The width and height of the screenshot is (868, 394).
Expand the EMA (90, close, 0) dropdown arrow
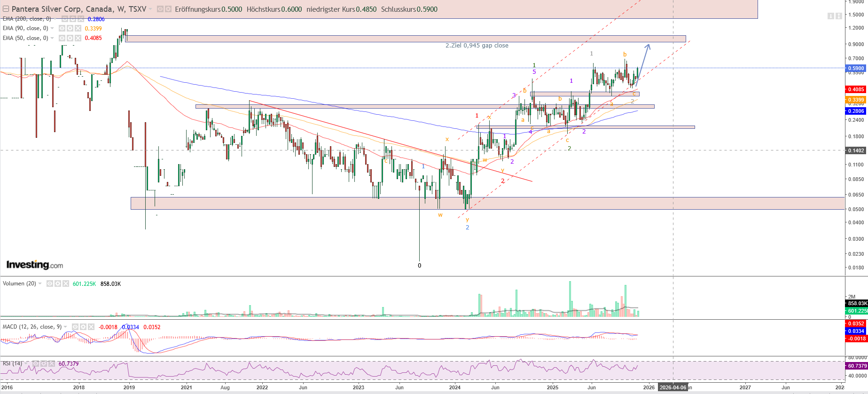(x=52, y=28)
